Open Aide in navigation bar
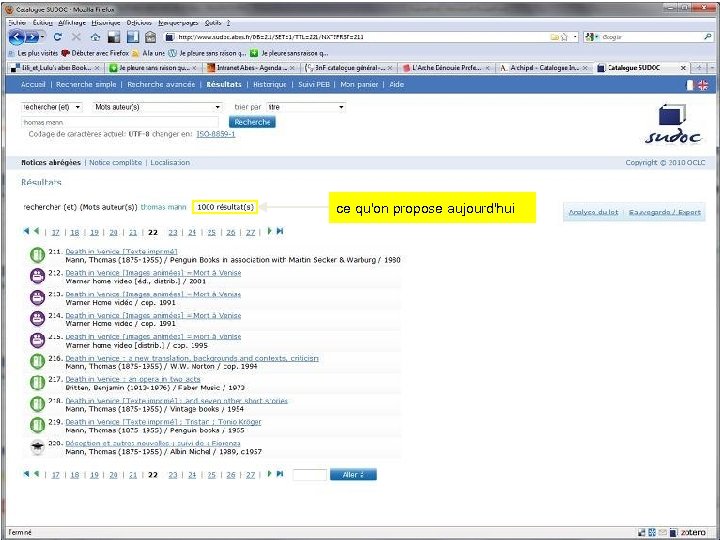Viewport: 720px width, 540px height. (x=396, y=84)
